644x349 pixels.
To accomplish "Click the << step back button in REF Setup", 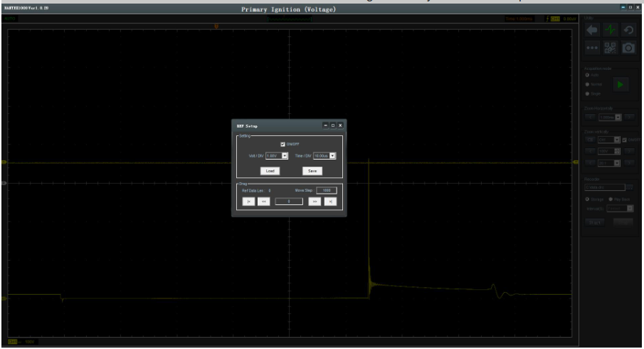I will click(x=264, y=202).
